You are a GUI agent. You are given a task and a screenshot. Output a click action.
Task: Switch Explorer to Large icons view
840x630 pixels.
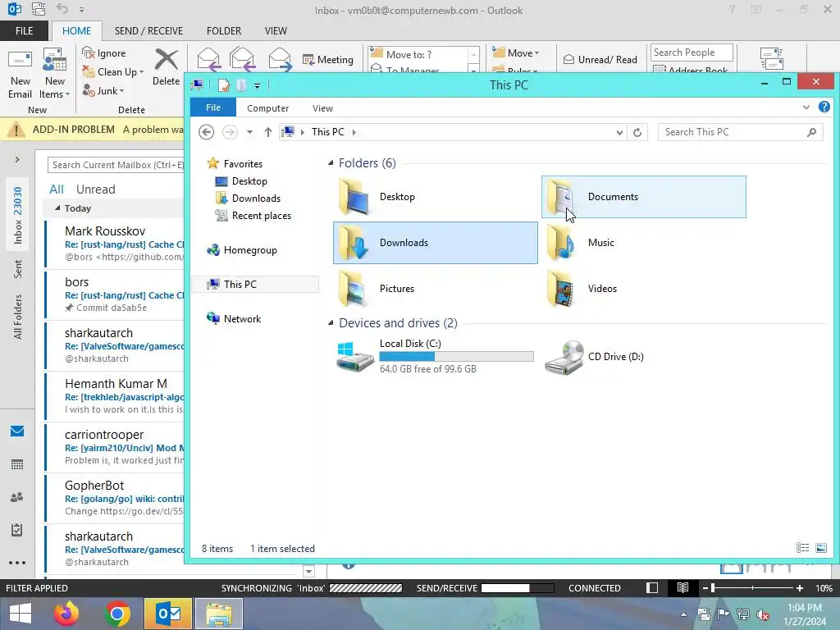pos(820,547)
